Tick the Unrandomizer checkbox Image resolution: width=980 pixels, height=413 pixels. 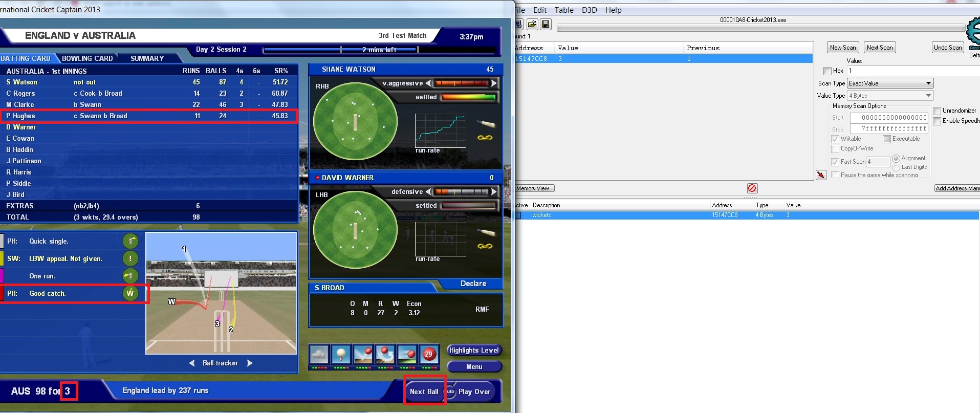click(937, 111)
